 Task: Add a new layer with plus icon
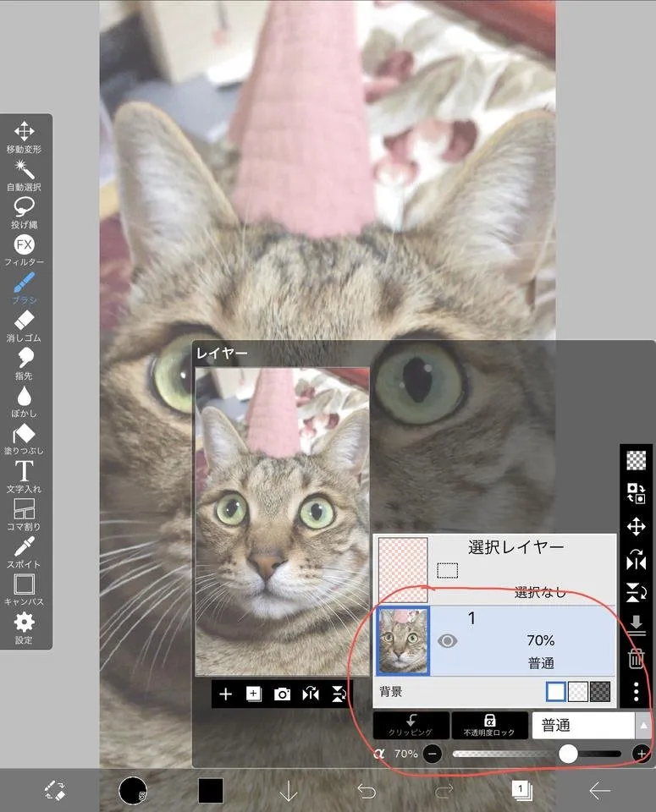pos(225,694)
